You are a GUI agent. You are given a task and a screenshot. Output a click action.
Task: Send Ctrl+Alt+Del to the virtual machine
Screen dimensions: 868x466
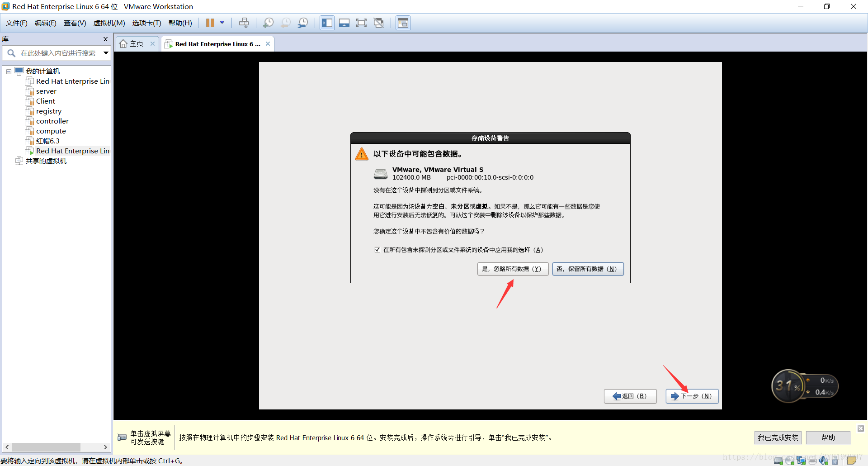pyautogui.click(x=244, y=23)
